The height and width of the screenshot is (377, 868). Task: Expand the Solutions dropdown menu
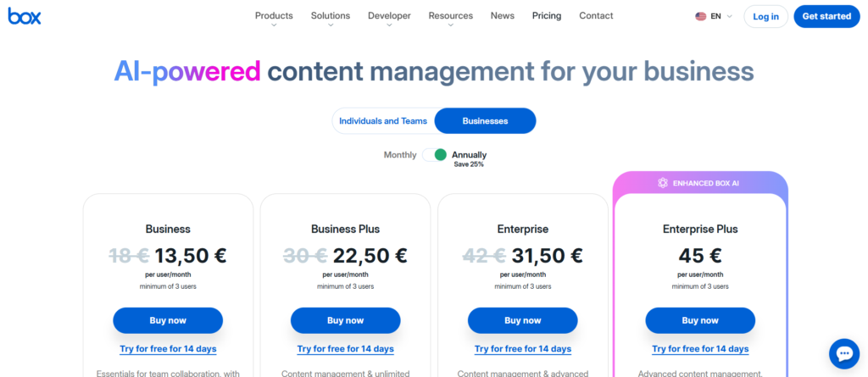click(331, 16)
